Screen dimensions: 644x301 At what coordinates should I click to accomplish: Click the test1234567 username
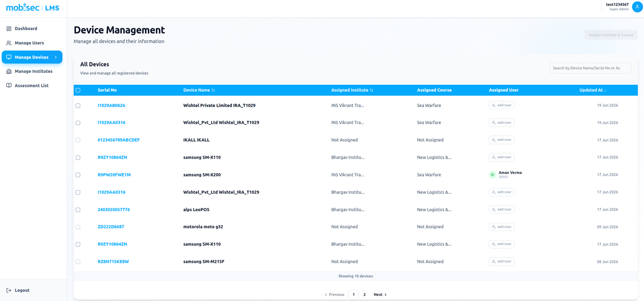click(x=617, y=4)
